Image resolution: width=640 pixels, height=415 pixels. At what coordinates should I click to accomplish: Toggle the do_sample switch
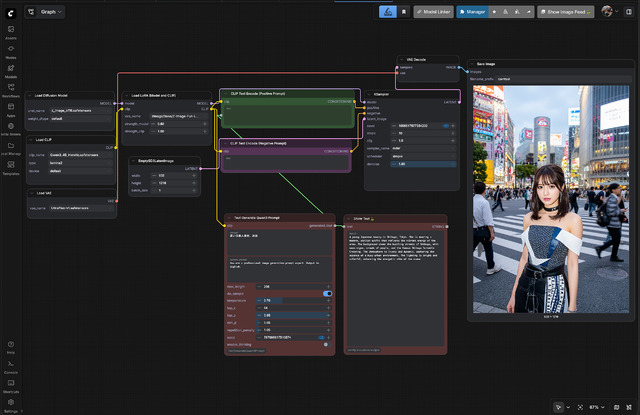tap(327, 293)
